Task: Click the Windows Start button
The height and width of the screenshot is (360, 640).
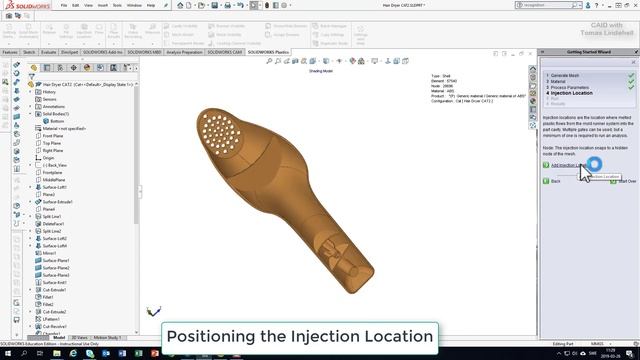Action: (x=7, y=353)
